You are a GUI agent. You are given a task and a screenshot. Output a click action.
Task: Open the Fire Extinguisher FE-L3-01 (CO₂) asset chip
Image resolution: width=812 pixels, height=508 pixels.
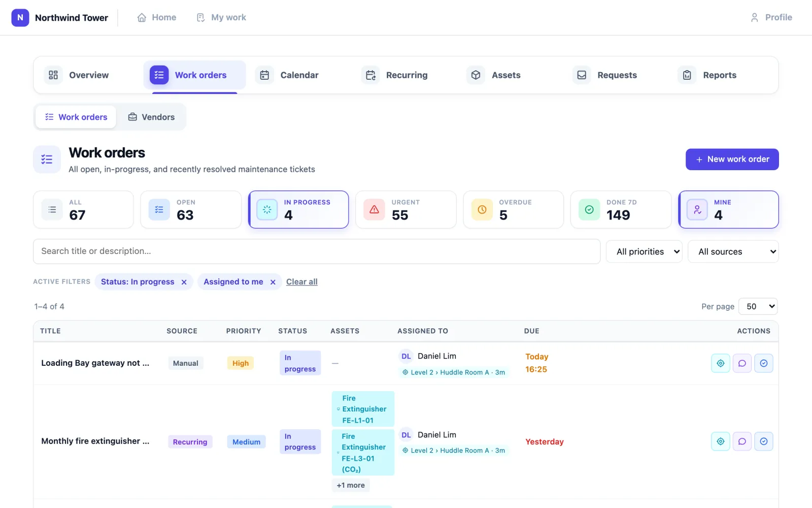(363, 453)
